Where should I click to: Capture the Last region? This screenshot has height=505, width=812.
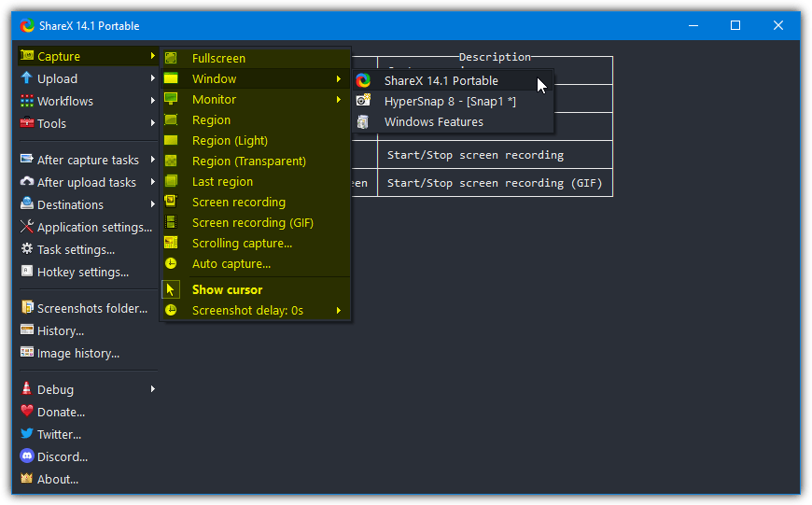pyautogui.click(x=256, y=182)
